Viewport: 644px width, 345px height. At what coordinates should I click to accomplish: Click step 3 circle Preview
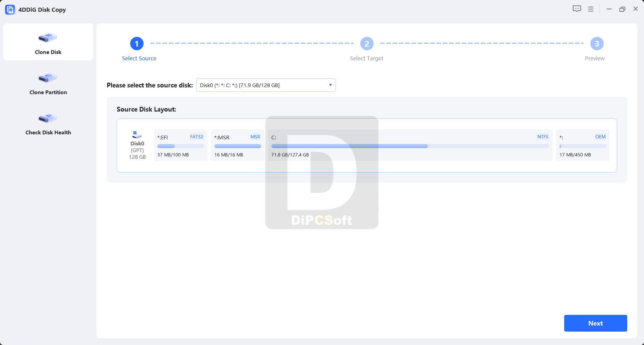597,44
